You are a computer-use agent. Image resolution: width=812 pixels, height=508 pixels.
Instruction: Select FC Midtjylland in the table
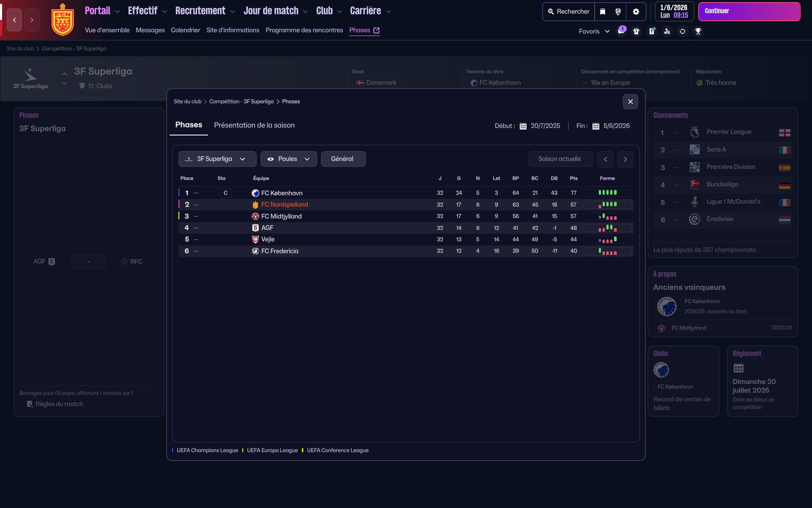coord(281,216)
